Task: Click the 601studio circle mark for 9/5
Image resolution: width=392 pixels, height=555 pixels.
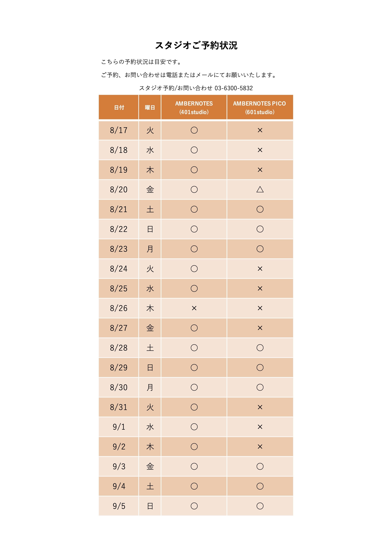Action: coord(260,506)
